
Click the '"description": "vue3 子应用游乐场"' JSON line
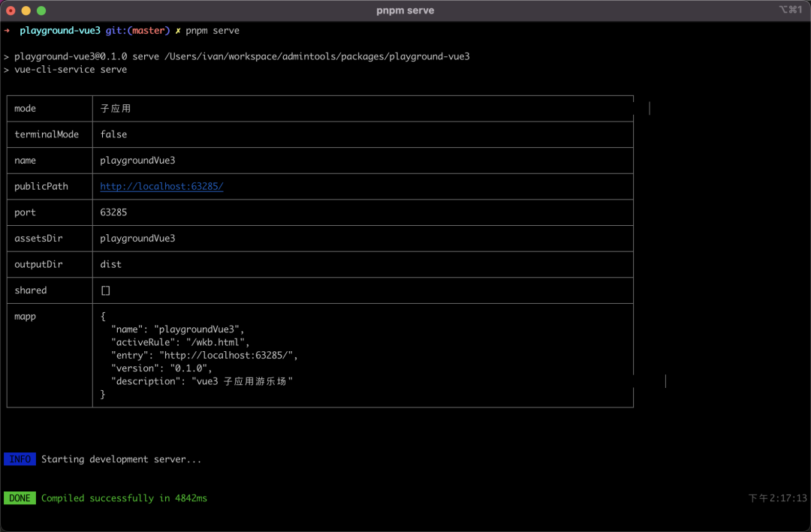[x=202, y=381]
